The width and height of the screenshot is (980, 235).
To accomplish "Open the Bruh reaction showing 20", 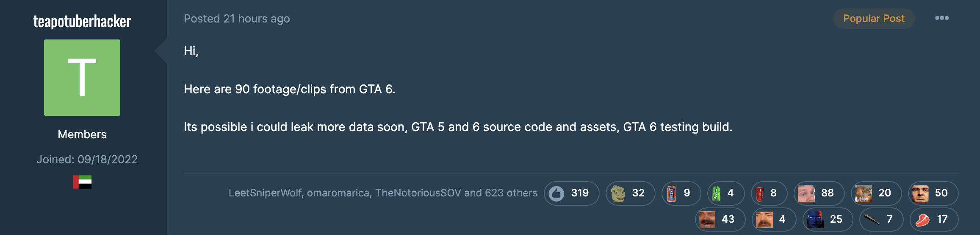I will point(876,193).
